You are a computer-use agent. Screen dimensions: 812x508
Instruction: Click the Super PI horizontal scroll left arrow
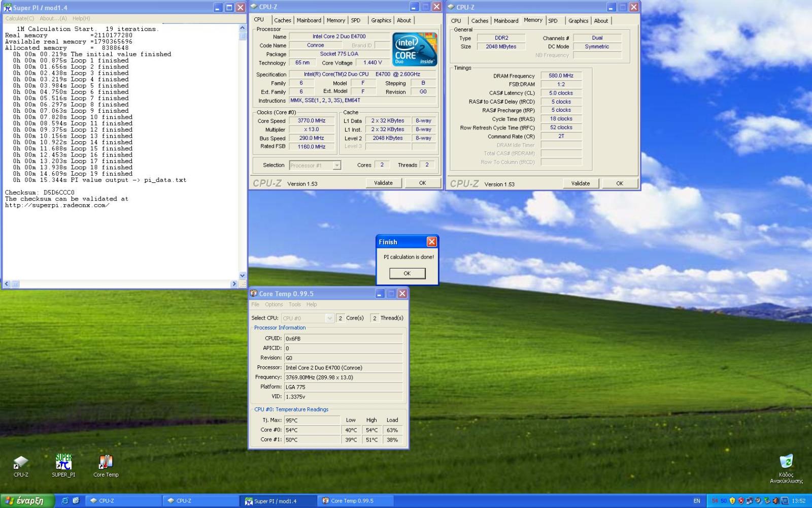(7, 284)
